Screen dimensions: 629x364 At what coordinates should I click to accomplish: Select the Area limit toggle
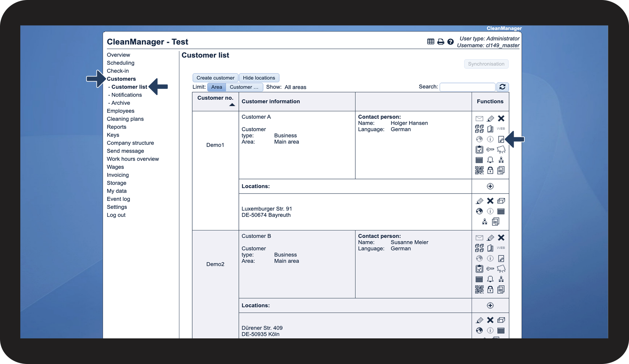216,87
